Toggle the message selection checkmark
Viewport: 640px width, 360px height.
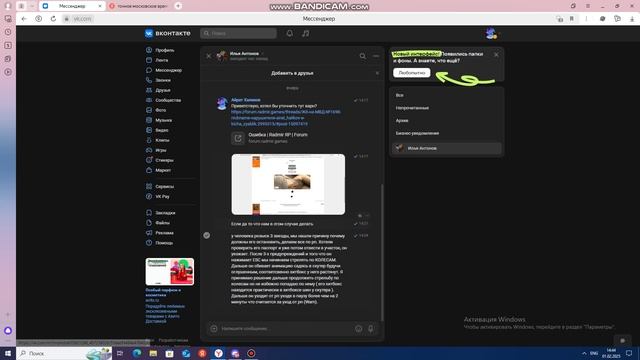click(x=207, y=235)
